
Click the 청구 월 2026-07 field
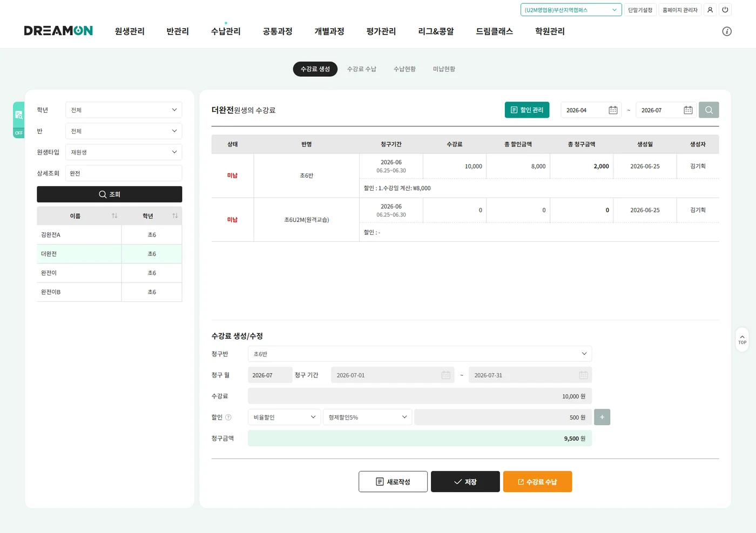tap(270, 375)
